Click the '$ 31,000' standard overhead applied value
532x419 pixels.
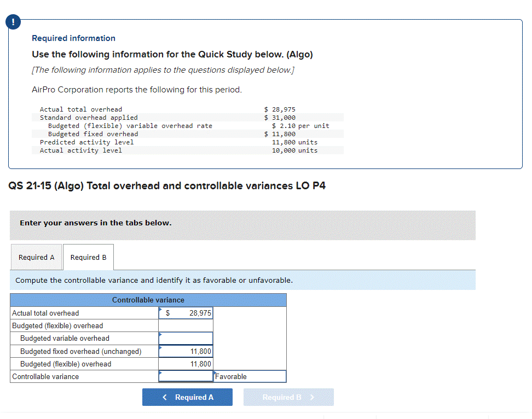click(x=280, y=118)
